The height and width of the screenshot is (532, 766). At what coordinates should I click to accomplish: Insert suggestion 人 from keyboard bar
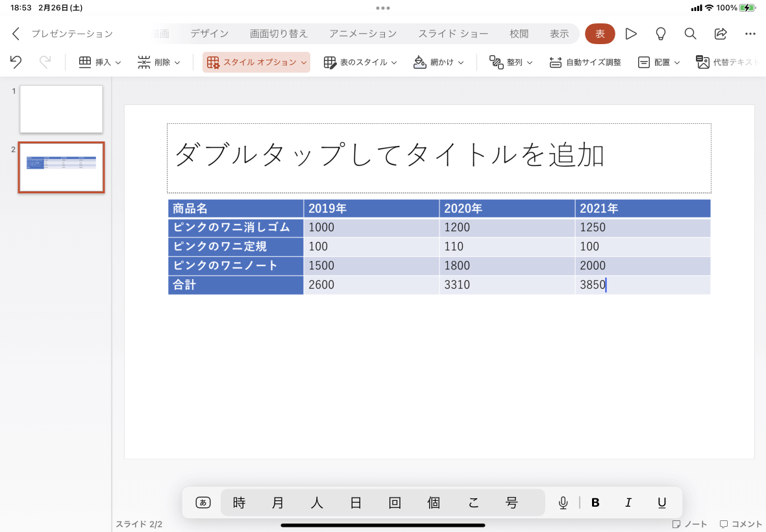tap(317, 502)
